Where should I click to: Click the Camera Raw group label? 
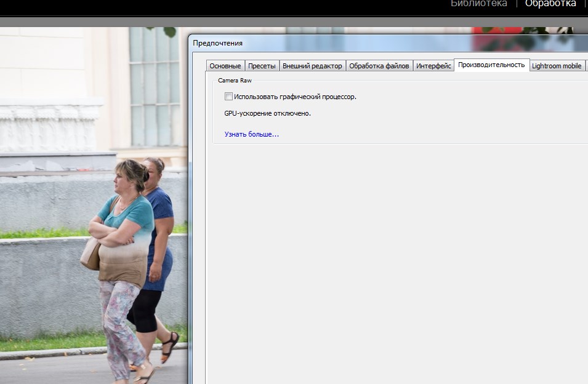click(235, 81)
